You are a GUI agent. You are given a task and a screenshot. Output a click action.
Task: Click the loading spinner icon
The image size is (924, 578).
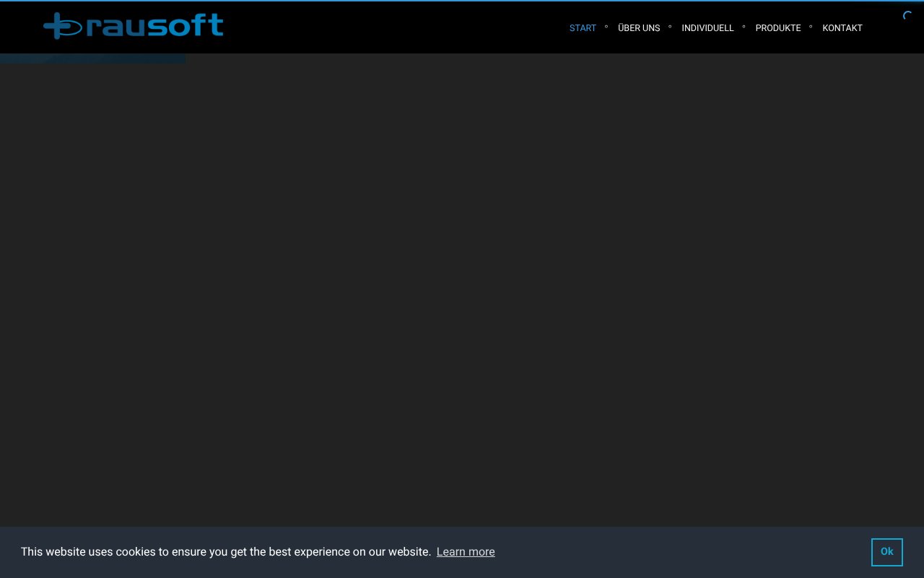(907, 16)
